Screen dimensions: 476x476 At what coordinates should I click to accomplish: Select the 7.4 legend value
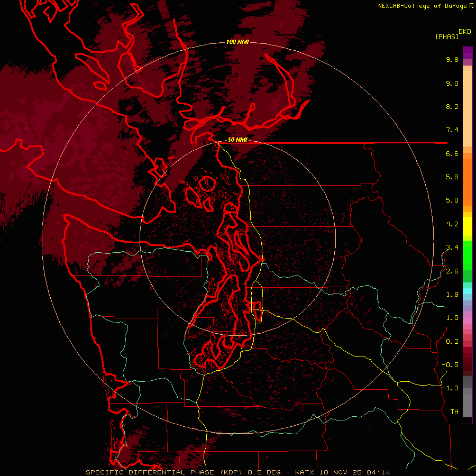point(452,130)
